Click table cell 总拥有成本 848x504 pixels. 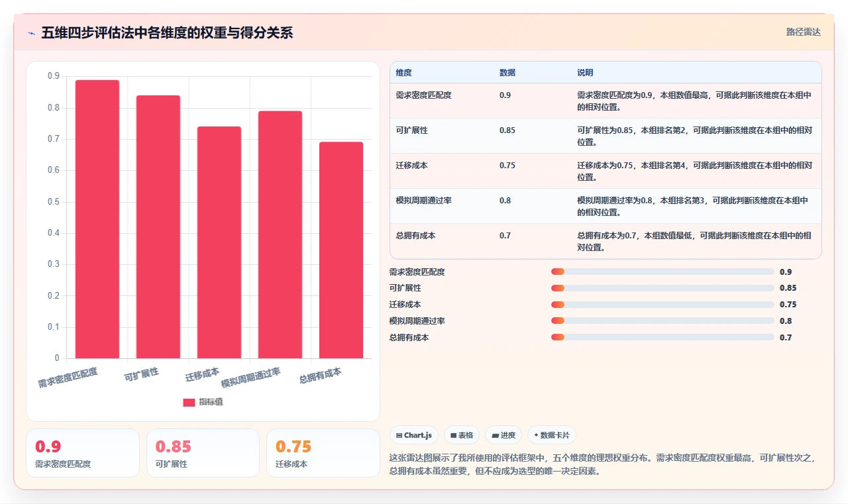tap(415, 236)
